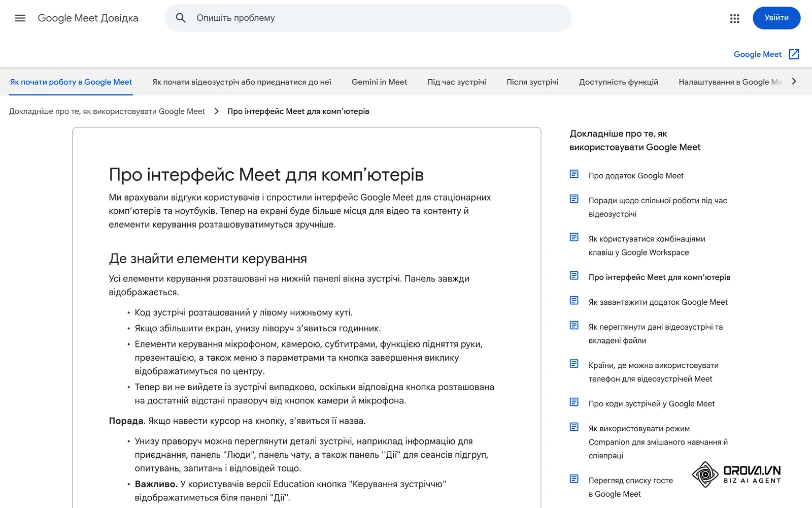Open the 'Під час зустрічі' tab
812x508 pixels.
(457, 82)
